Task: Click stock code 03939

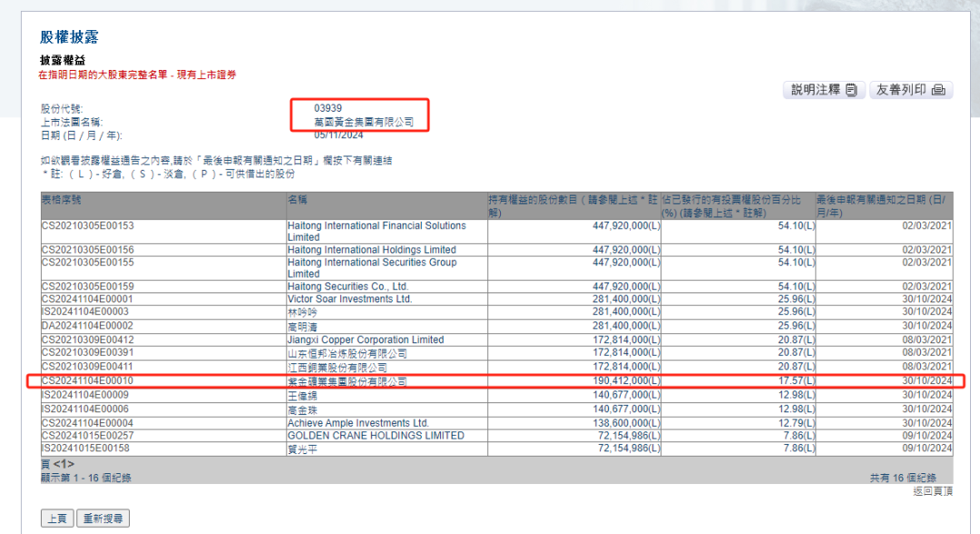Action: point(328,108)
